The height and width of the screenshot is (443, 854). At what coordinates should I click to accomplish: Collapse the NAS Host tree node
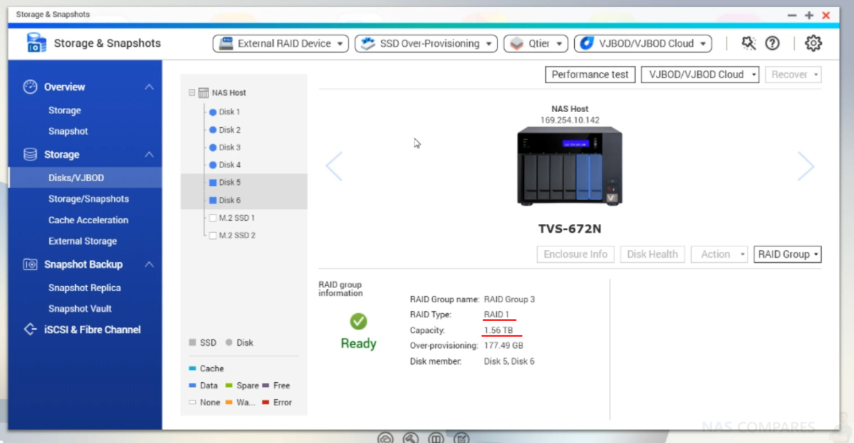click(x=192, y=93)
